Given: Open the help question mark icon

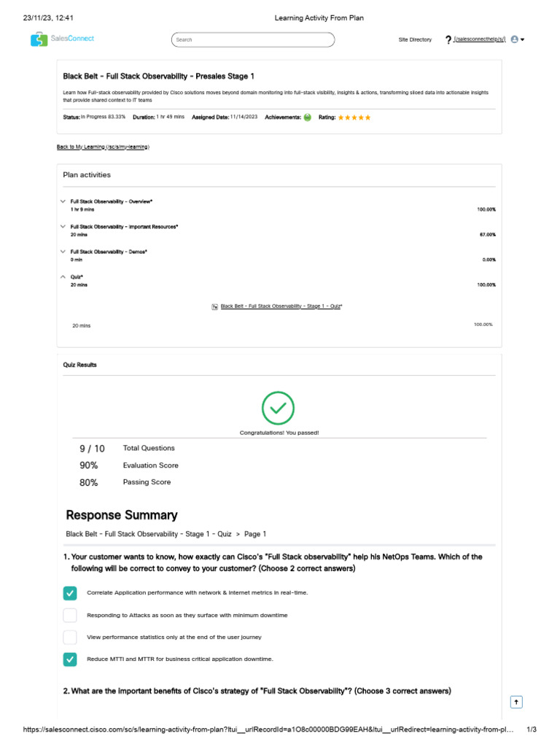Looking at the screenshot, I should click(x=448, y=39).
